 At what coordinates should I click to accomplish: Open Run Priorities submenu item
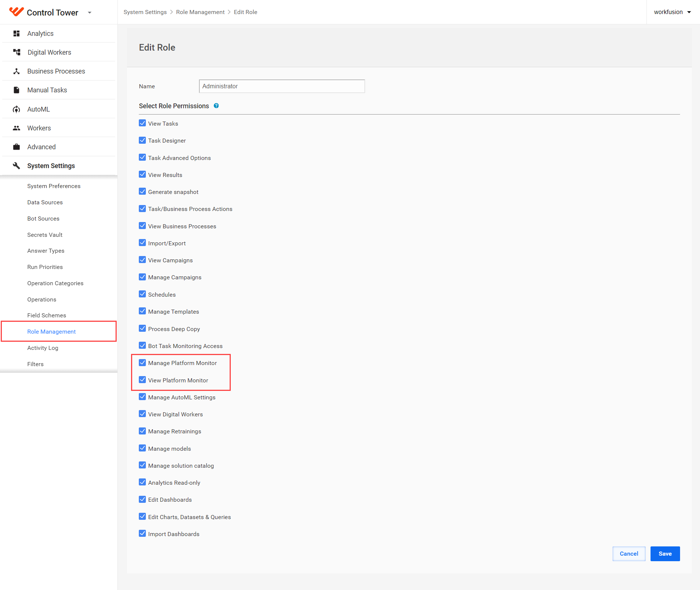coord(45,267)
